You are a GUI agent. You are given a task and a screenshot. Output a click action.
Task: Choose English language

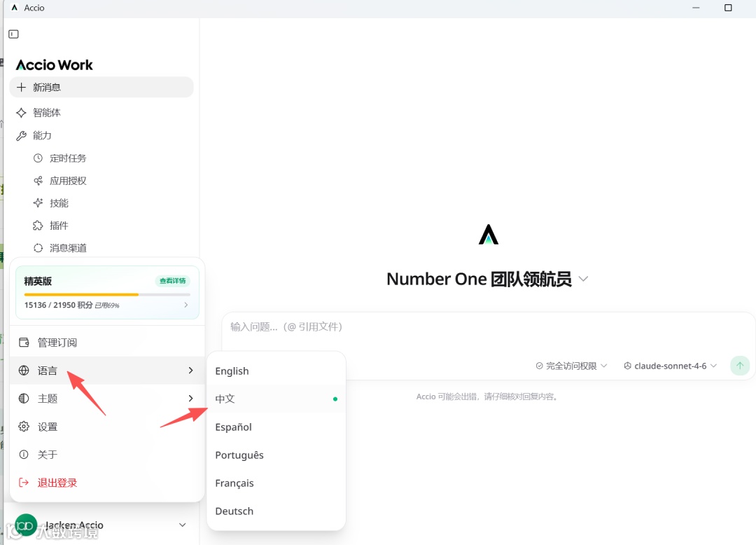click(276, 371)
